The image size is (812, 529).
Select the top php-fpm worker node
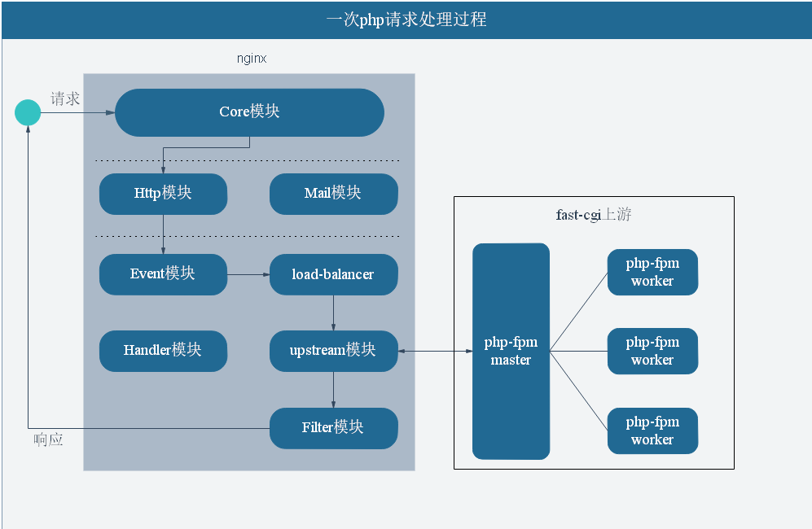point(652,273)
